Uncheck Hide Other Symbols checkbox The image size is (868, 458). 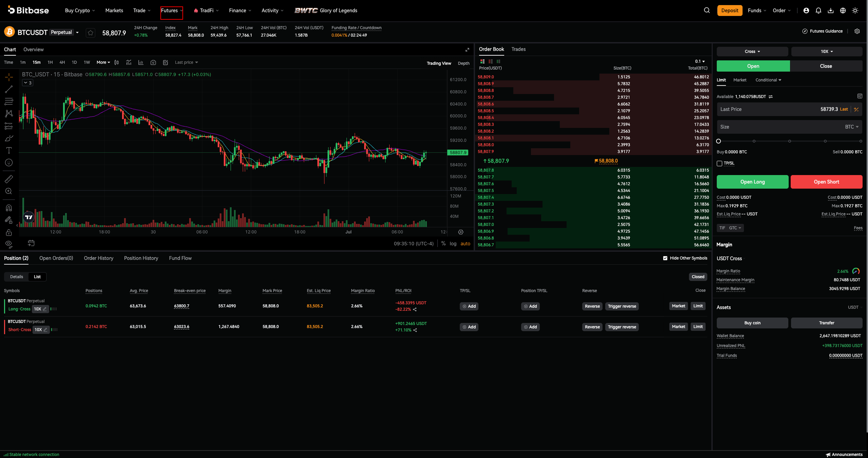click(x=665, y=258)
